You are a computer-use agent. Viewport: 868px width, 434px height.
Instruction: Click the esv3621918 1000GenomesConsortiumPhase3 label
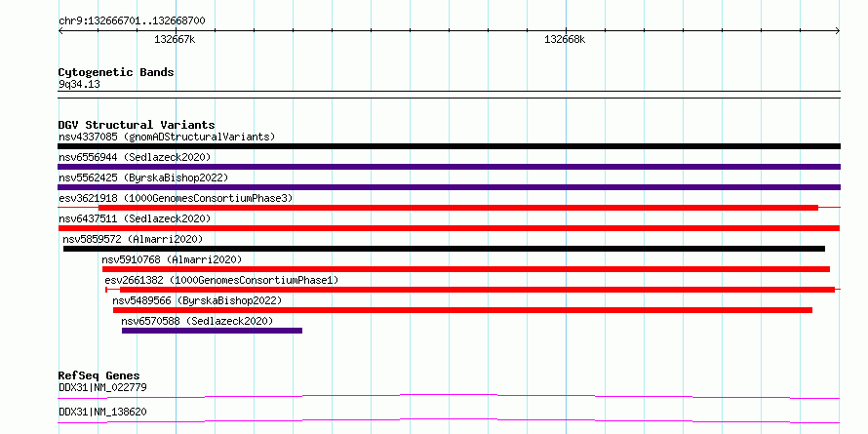click(x=176, y=198)
